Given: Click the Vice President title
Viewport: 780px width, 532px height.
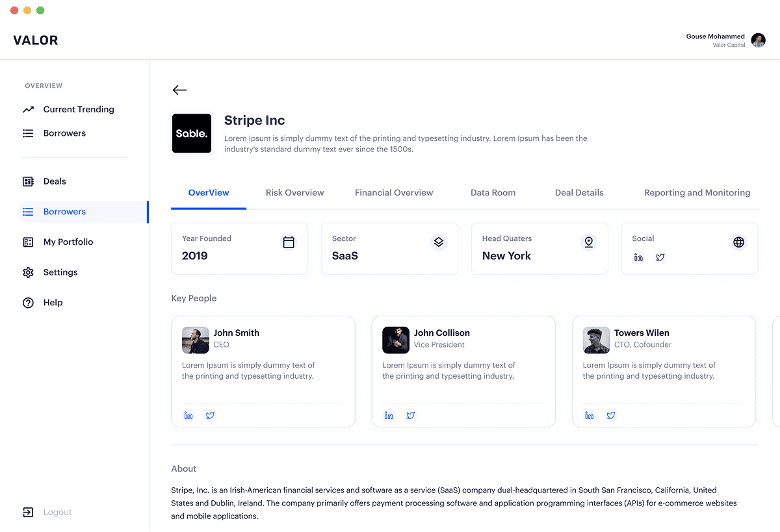Looking at the screenshot, I should [x=439, y=345].
